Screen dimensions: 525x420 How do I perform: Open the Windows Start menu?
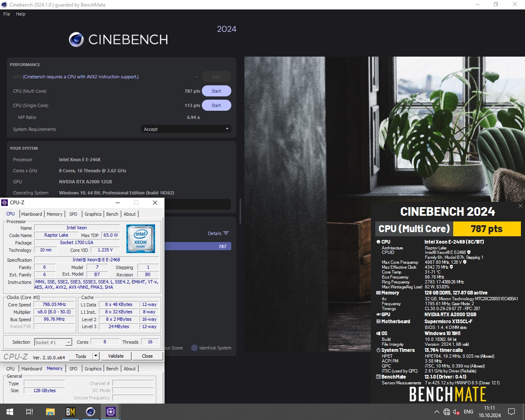click(x=10, y=412)
